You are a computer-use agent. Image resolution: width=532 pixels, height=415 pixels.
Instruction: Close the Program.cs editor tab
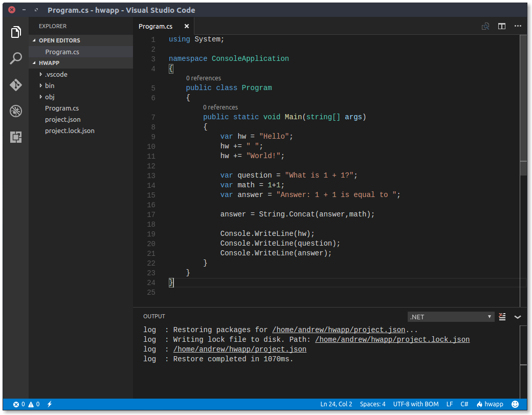[x=187, y=27]
